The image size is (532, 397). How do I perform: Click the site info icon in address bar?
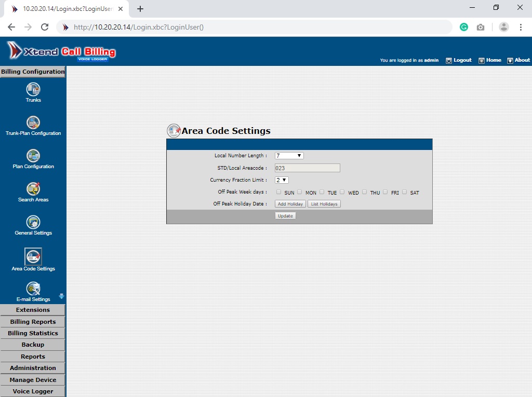coord(65,27)
